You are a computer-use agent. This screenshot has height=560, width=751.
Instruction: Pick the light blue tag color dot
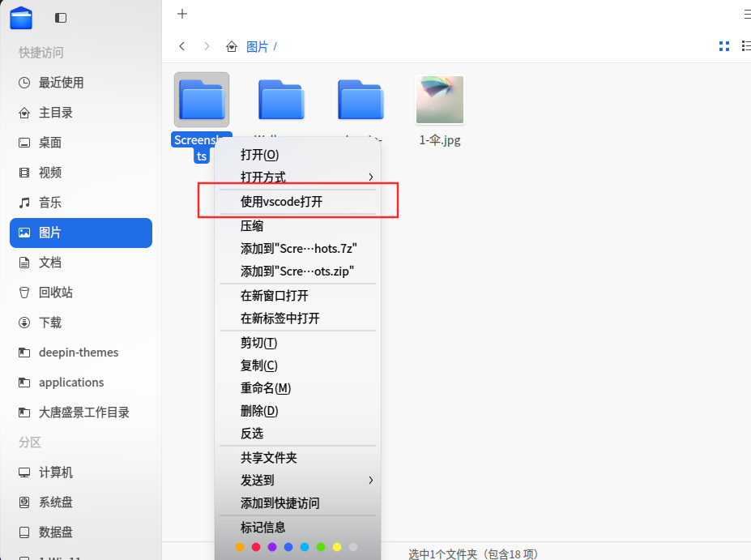coord(305,547)
